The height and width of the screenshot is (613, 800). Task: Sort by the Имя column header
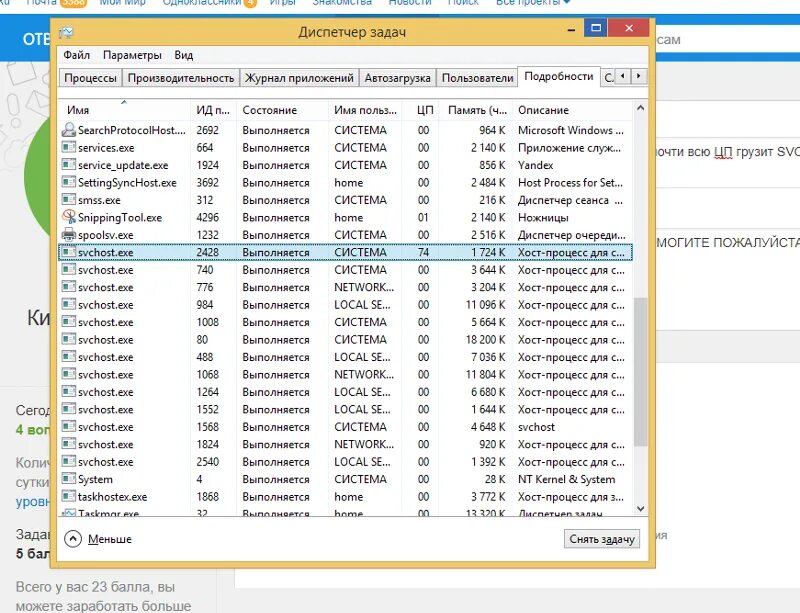pos(124,110)
